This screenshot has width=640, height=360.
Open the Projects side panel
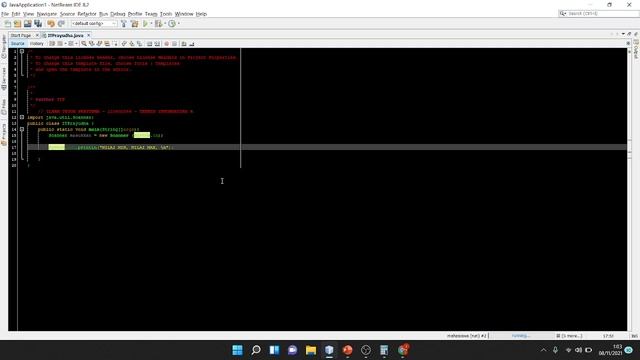tap(4, 135)
